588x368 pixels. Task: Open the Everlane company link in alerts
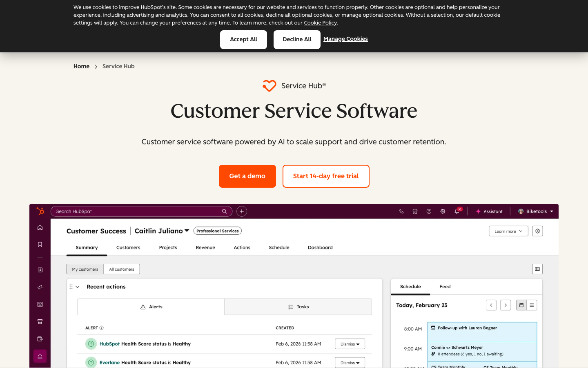click(109, 363)
